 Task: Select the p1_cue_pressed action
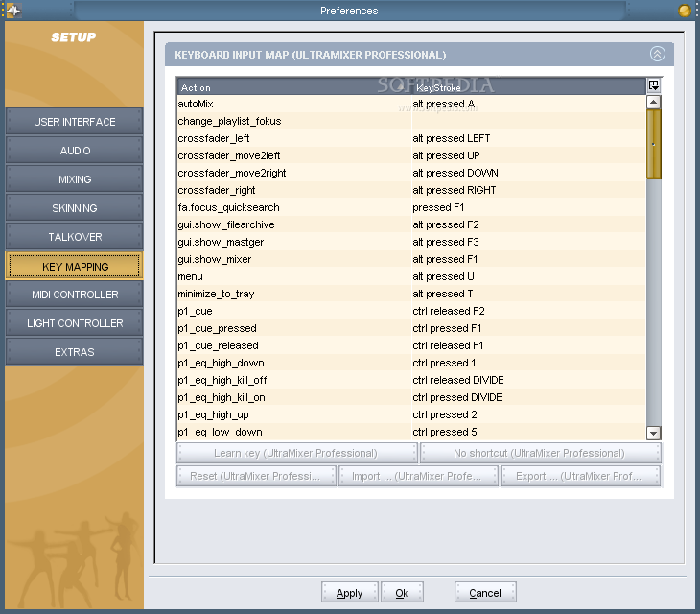411,328
